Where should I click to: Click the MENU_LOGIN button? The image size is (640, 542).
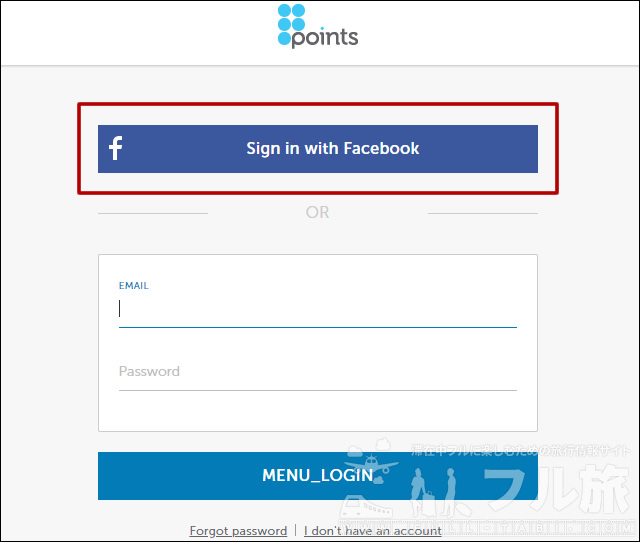[x=318, y=475]
